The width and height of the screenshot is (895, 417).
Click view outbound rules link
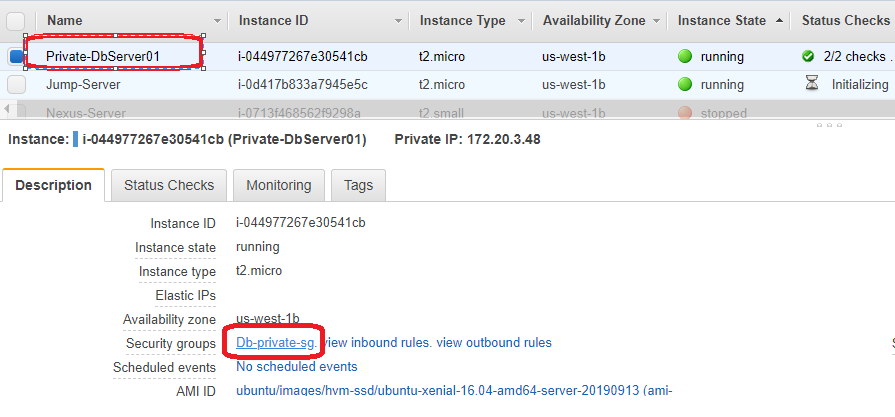494,343
